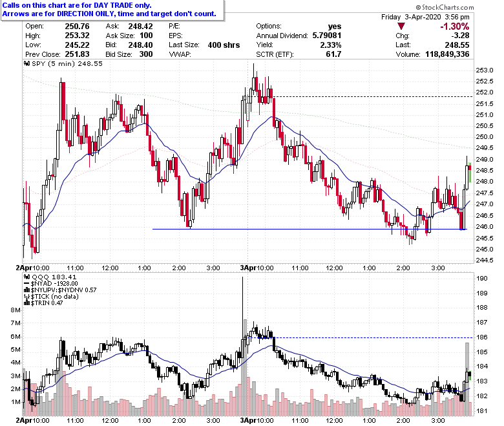Click the candlestick icon beside SPY label
The height and width of the screenshot is (426, 504).
click(27, 63)
